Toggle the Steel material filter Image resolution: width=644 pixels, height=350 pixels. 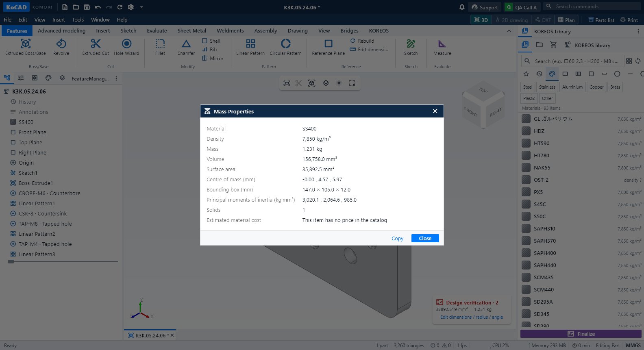tap(528, 87)
